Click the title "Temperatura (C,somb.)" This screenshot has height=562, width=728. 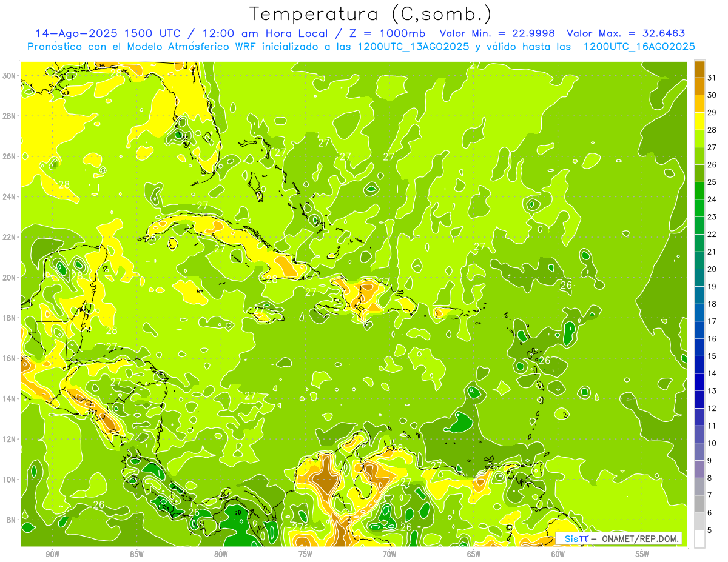click(x=371, y=15)
